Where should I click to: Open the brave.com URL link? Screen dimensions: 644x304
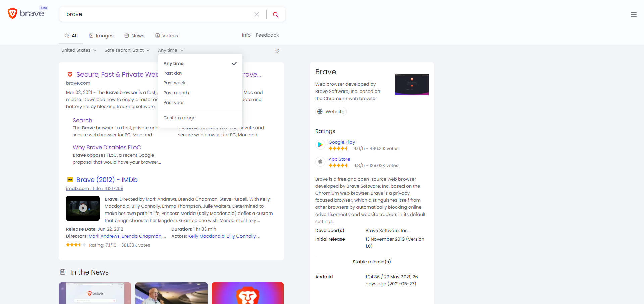click(78, 83)
